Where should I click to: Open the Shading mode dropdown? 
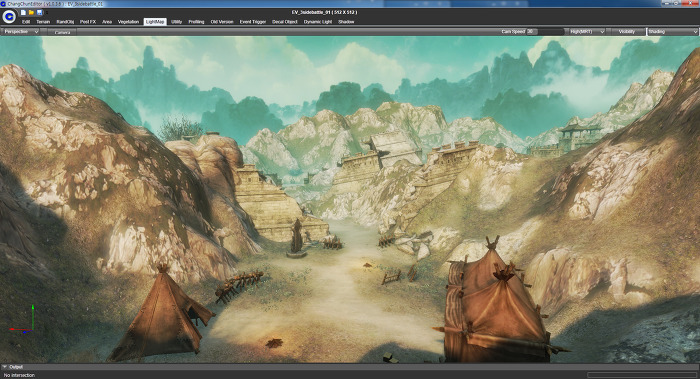coord(672,32)
